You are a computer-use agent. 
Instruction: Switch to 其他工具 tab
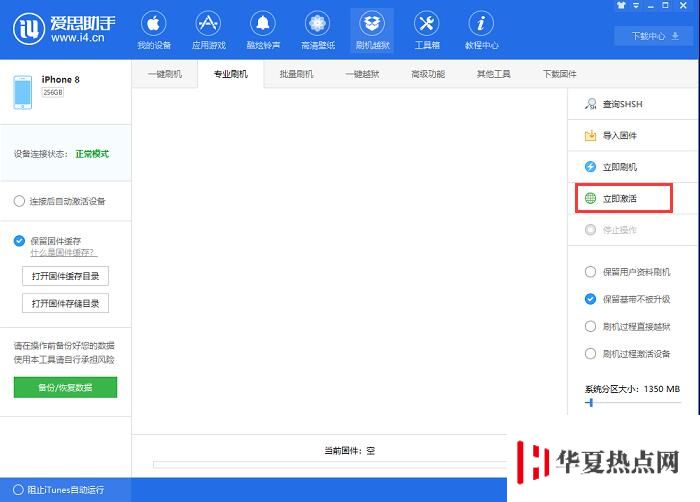point(493,74)
